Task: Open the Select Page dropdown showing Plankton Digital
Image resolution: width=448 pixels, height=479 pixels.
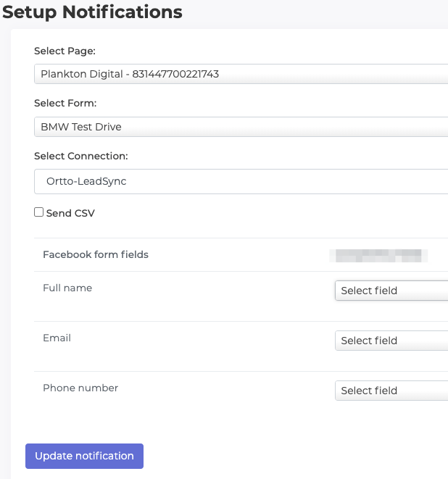Action: click(241, 74)
